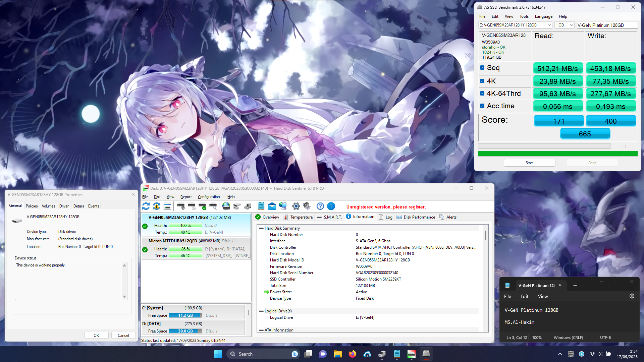Screen dimensions: 644x362
Task: Click the volume icon in system tray
Action: pos(600,354)
